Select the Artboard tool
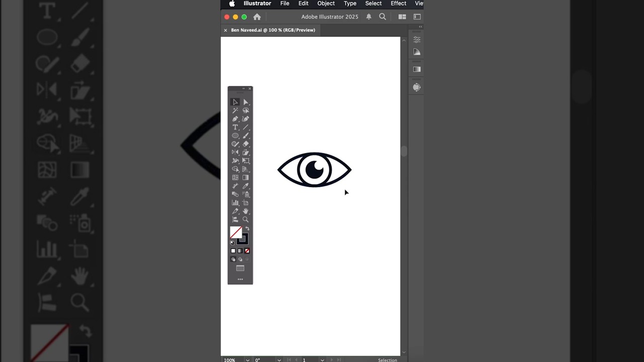The image size is (644, 362). point(246,203)
